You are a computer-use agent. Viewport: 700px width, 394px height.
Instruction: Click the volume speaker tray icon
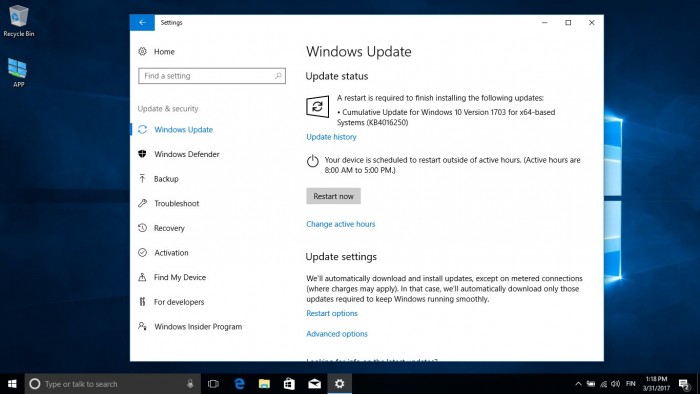[x=616, y=384]
